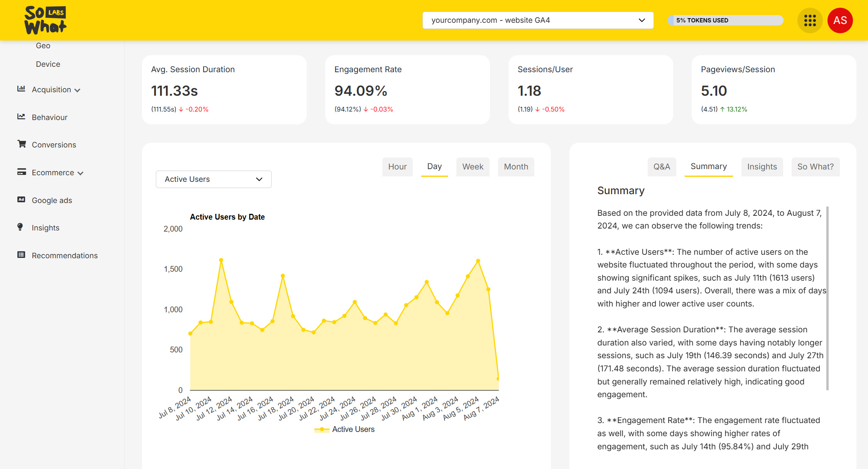Viewport: 868px width, 469px height.
Task: Open the apps grid menu icon
Action: tap(810, 20)
